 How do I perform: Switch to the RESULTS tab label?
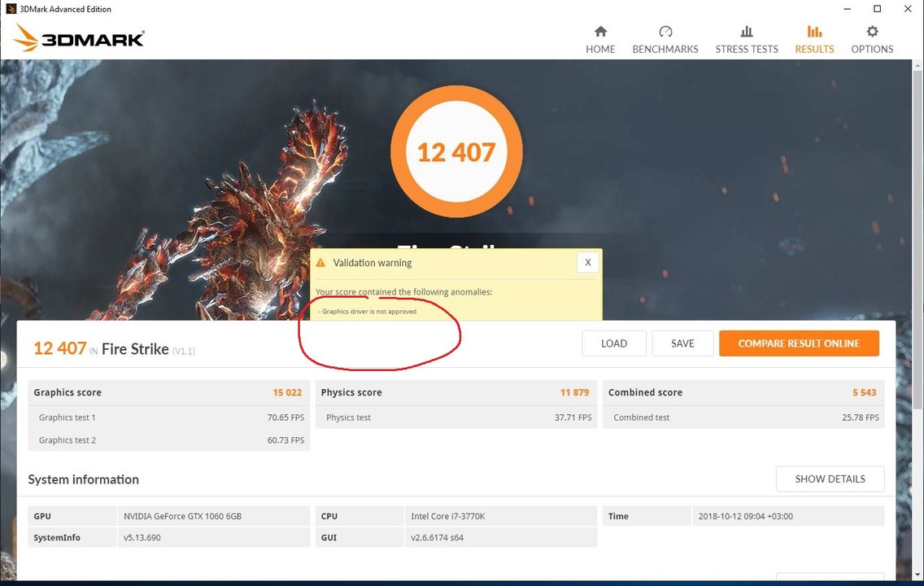[814, 49]
